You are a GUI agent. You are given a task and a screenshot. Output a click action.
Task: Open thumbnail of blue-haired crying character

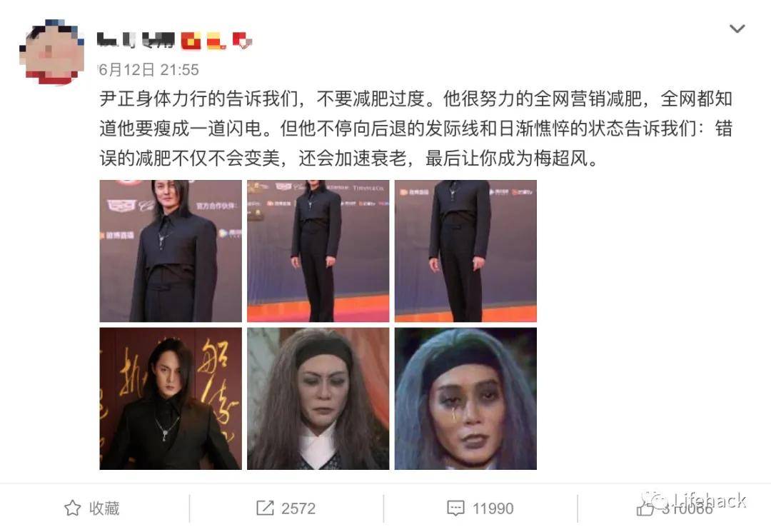[x=465, y=398]
